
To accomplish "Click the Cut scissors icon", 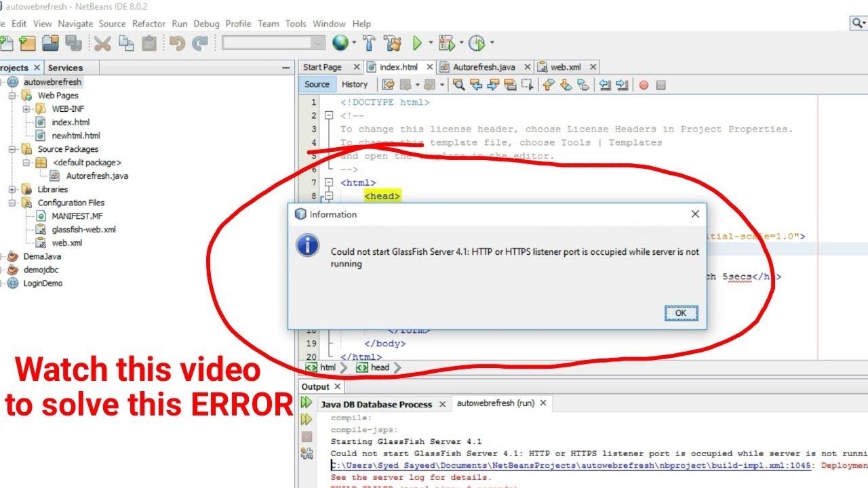I will coord(102,43).
